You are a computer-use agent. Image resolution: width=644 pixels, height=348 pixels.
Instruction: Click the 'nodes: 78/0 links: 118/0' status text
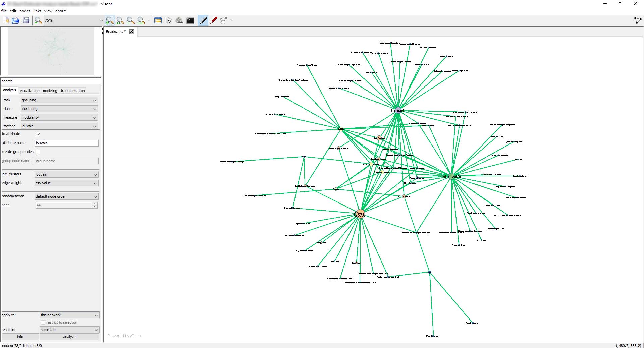point(22,346)
